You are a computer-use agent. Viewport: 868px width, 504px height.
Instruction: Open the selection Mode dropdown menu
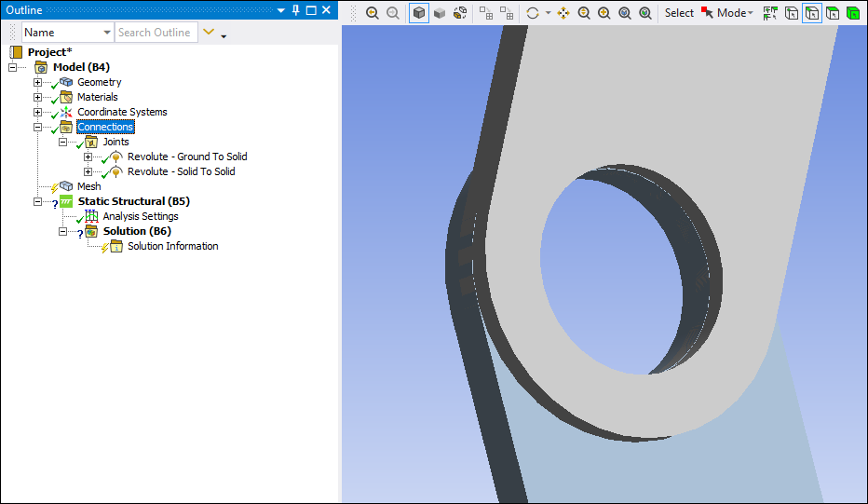tap(734, 13)
